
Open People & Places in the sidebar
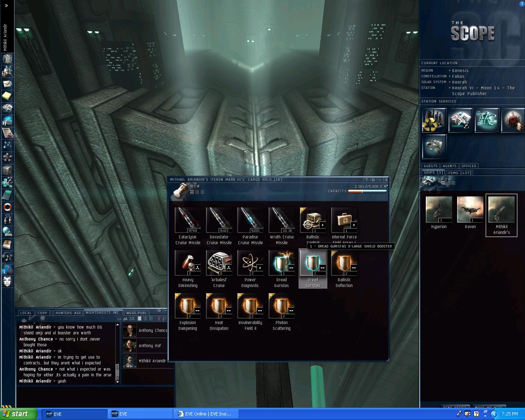point(7,71)
